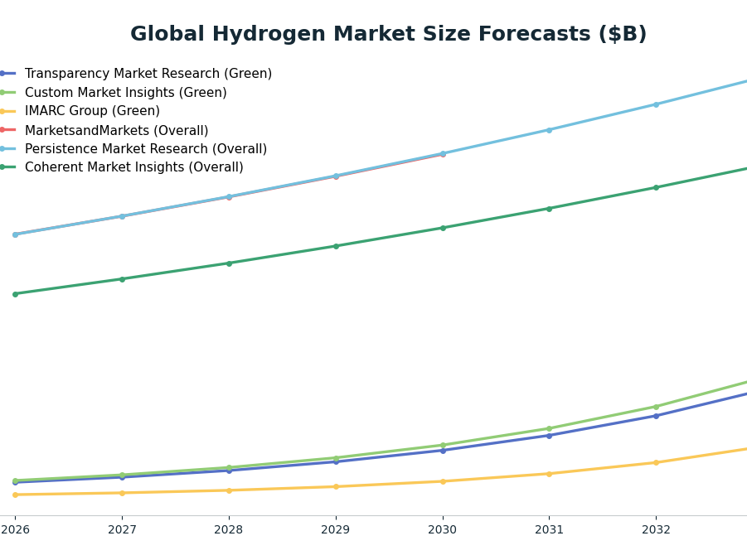Click the 2028 x-axis label
This screenshot has height=560, width=747.
tap(229, 529)
